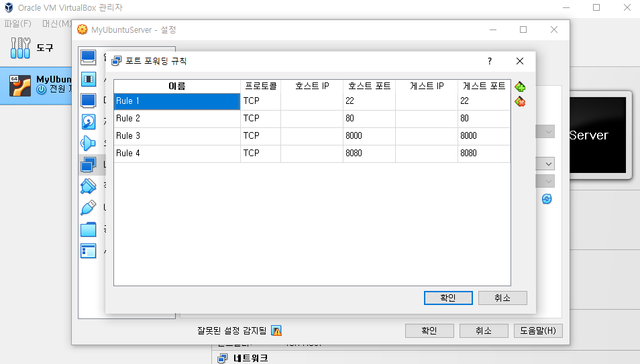Click host port 22 cell of Rule 1
Screen dimensions: 640x364
(370, 101)
